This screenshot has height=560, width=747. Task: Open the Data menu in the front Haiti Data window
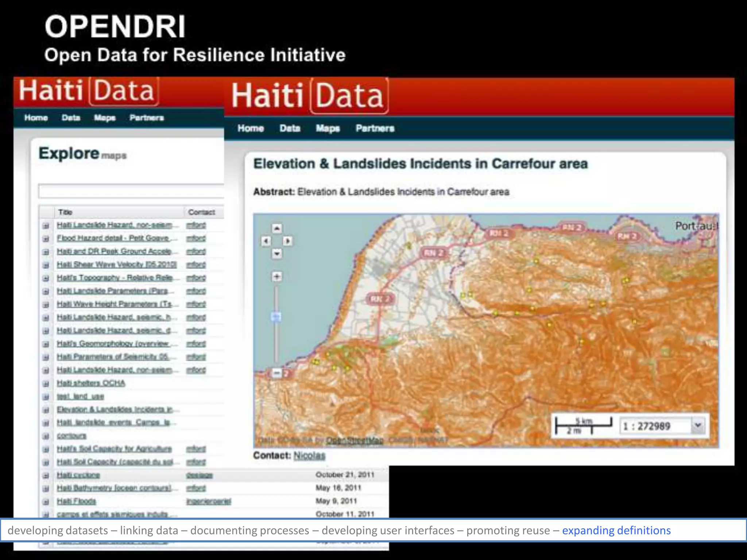click(x=290, y=128)
